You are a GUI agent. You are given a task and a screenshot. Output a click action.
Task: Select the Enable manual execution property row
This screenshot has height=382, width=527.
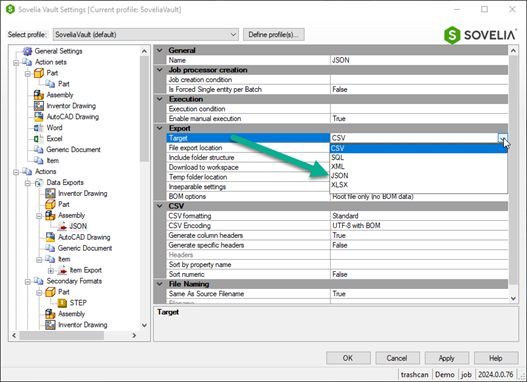coord(337,119)
